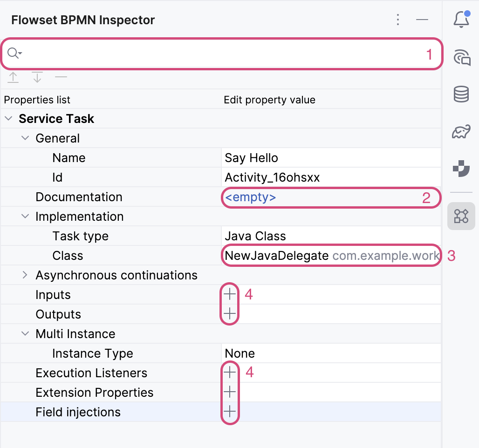Add a Field injection with the plus button
The height and width of the screenshot is (448, 479).
pyautogui.click(x=229, y=411)
